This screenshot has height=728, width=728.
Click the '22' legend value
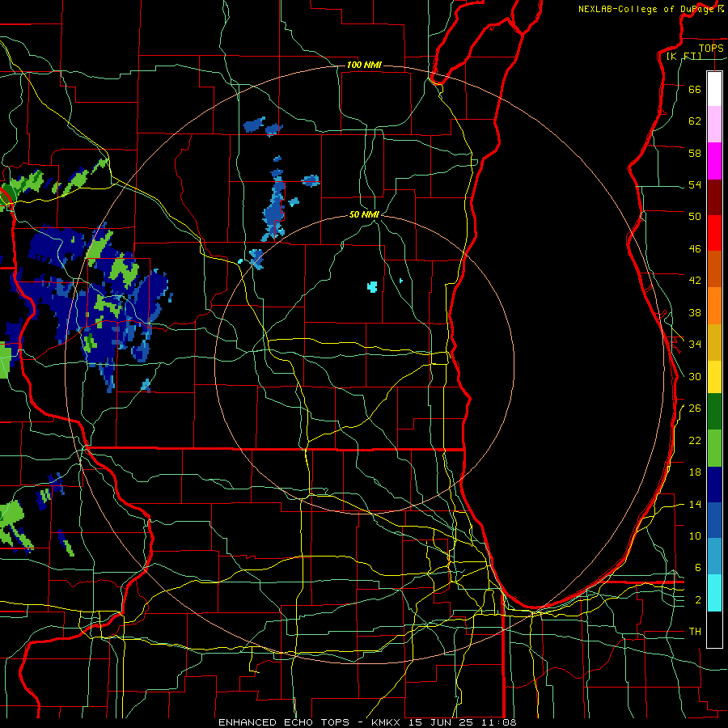click(x=695, y=440)
